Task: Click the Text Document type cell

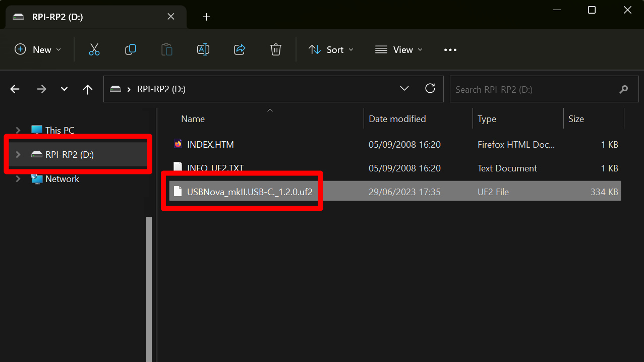Action: (x=507, y=168)
